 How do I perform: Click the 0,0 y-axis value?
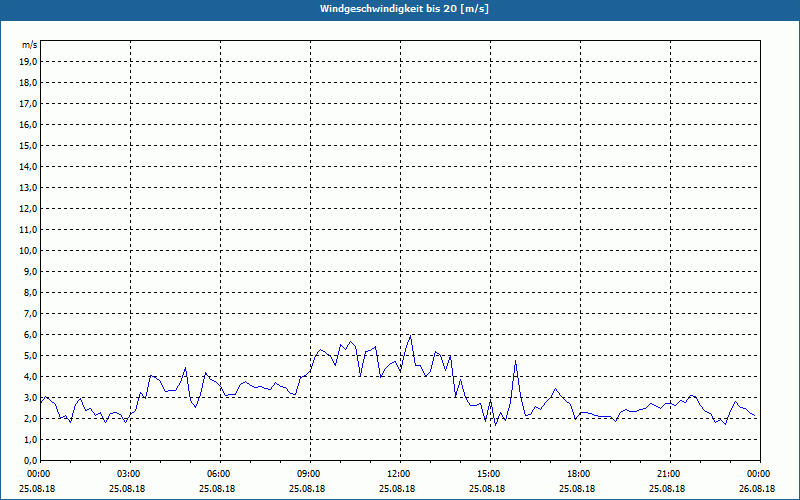[x=30, y=461]
